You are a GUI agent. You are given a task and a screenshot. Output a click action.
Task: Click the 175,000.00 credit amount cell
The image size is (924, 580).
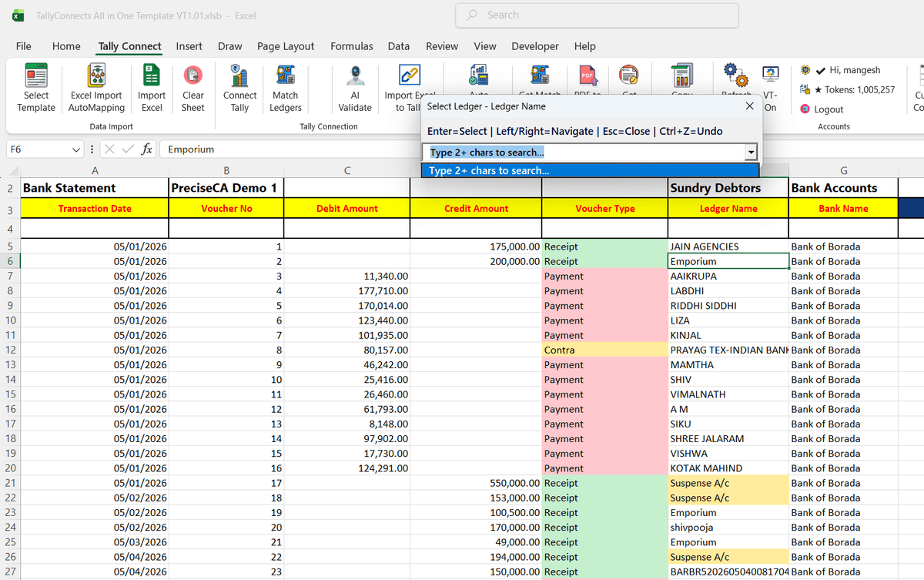476,246
